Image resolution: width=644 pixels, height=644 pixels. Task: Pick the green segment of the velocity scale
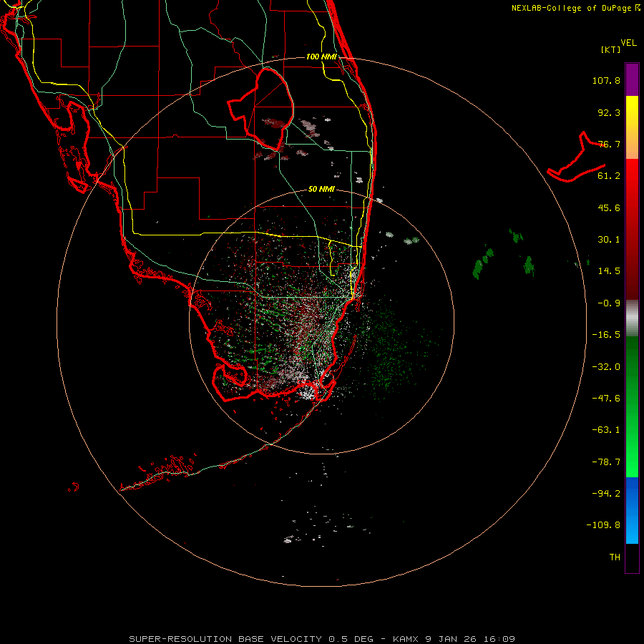pos(632,406)
